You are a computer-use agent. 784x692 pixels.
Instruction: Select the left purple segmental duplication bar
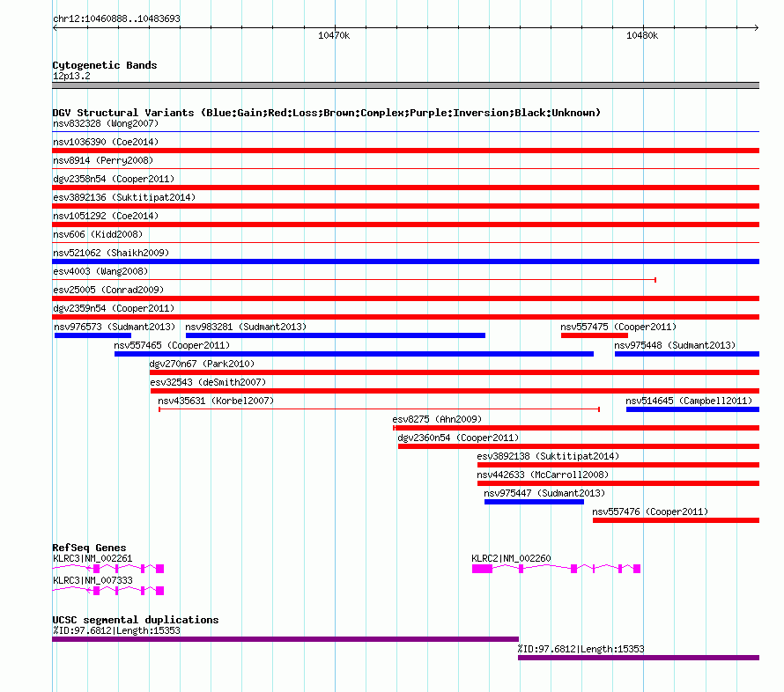coord(285,639)
